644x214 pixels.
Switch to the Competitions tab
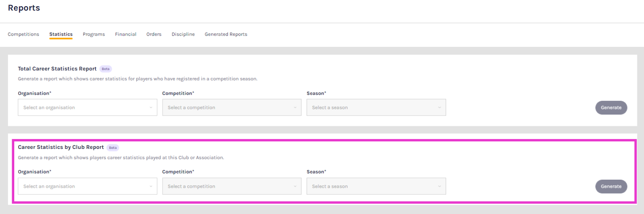(x=23, y=34)
